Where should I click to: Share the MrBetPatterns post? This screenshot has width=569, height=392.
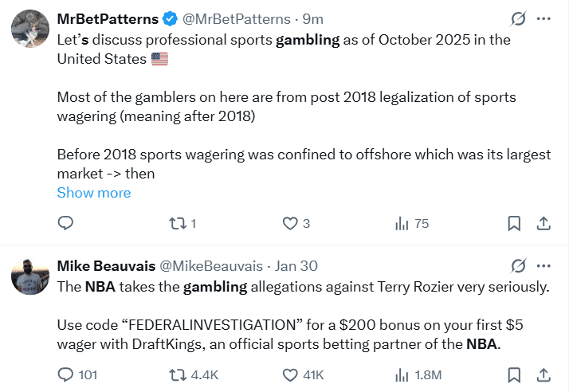pos(543,224)
